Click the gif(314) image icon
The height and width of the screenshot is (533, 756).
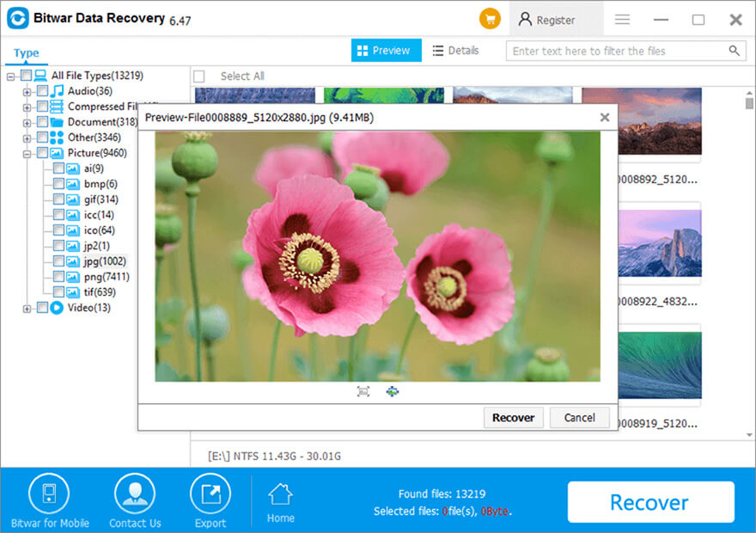(x=73, y=199)
